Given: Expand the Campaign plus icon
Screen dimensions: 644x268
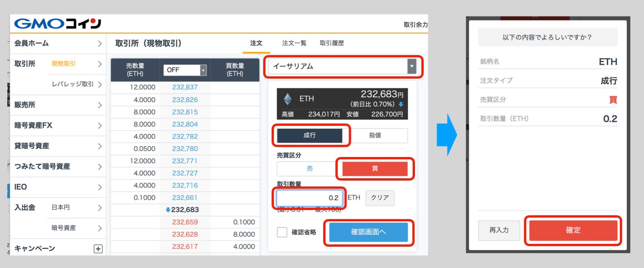Looking at the screenshot, I should 98,249.
